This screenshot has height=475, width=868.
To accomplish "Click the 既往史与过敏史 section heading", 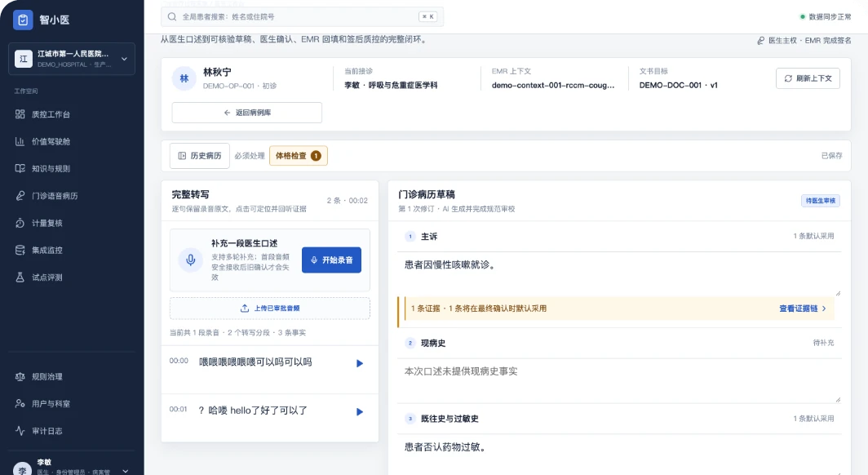I will click(x=449, y=419).
